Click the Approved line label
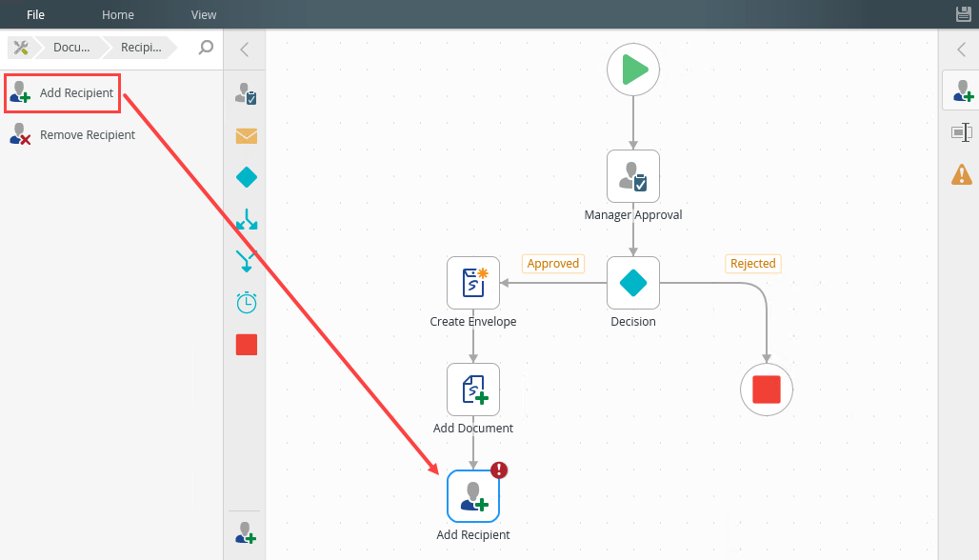This screenshot has height=560, width=979. point(553,264)
